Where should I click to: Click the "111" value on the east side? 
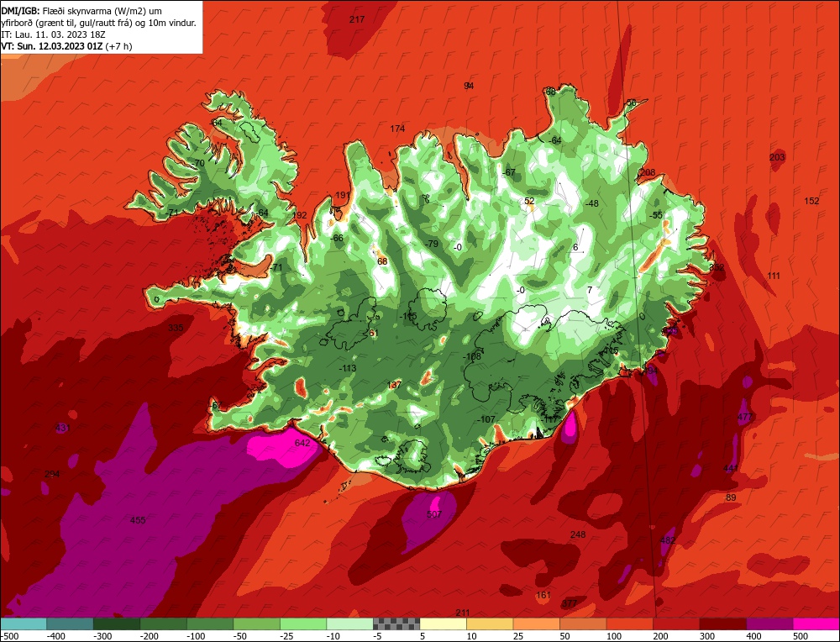pos(774,276)
